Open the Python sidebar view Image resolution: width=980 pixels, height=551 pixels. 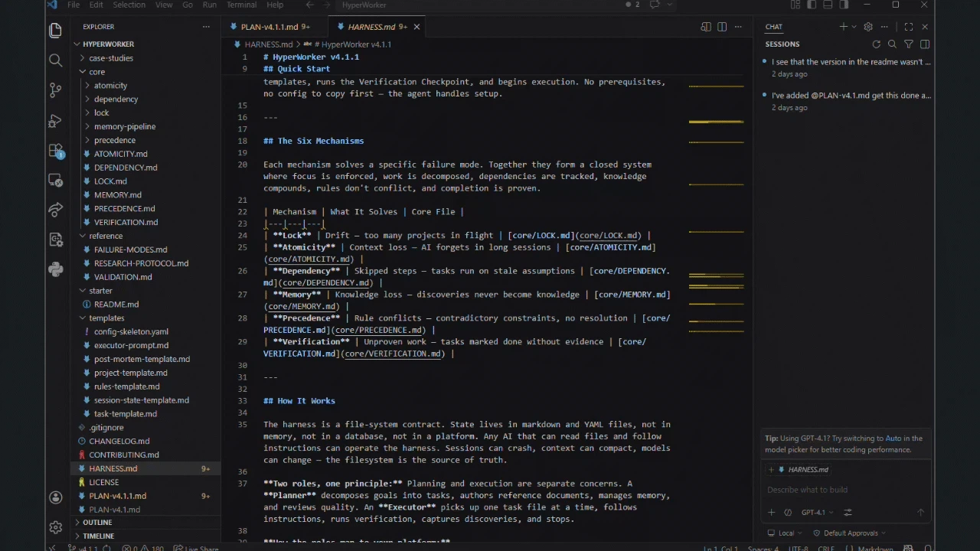pos(55,269)
